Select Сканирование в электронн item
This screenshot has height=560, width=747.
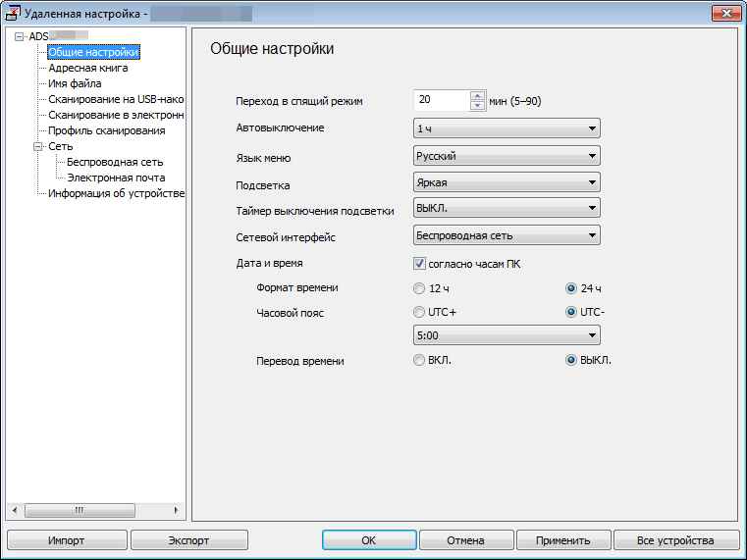click(116, 115)
